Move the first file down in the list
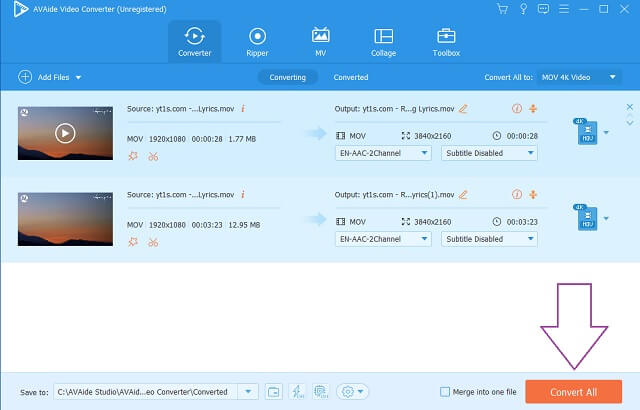640x410 pixels. click(x=630, y=123)
